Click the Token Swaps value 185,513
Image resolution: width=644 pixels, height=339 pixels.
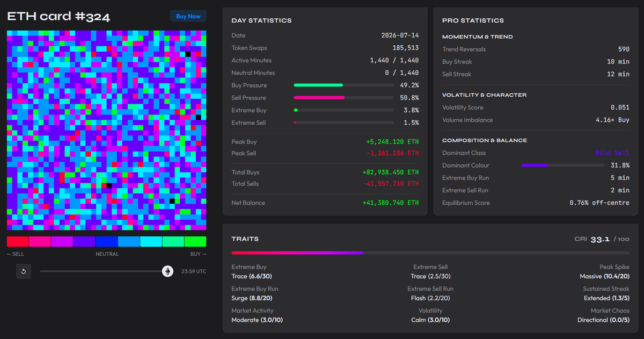click(x=406, y=48)
